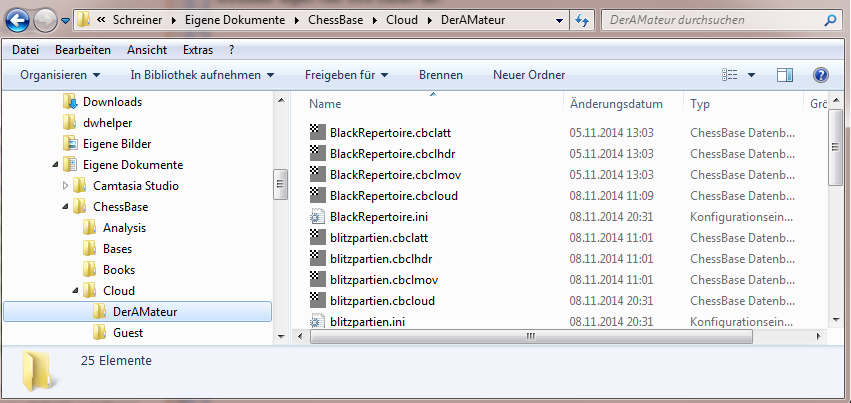Viewport: 851px width, 403px height.
Task: Select the BlackRepertoire.cbcloud file icon
Action: point(316,195)
